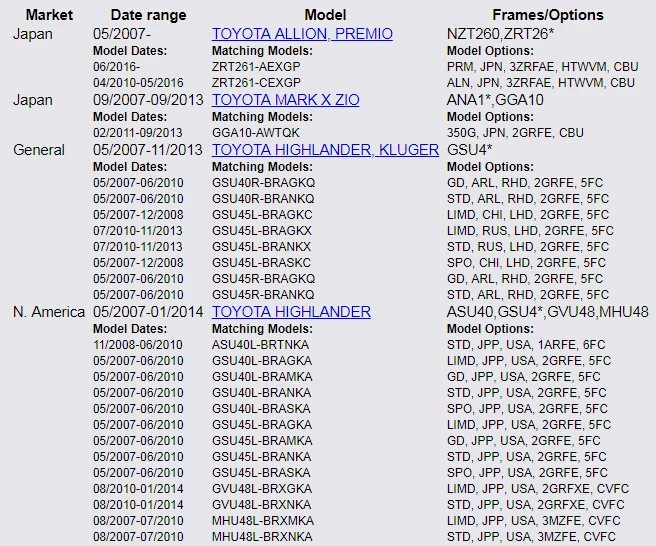
Task: Click options ALN, JPN, 3ZRFAE, HTWVM, CBU
Action: click(541, 83)
